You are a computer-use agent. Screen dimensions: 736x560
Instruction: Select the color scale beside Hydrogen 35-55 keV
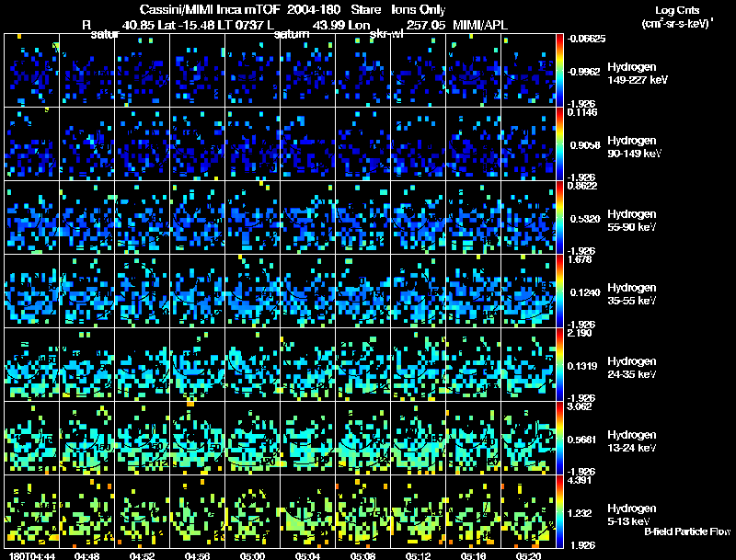[x=561, y=291]
